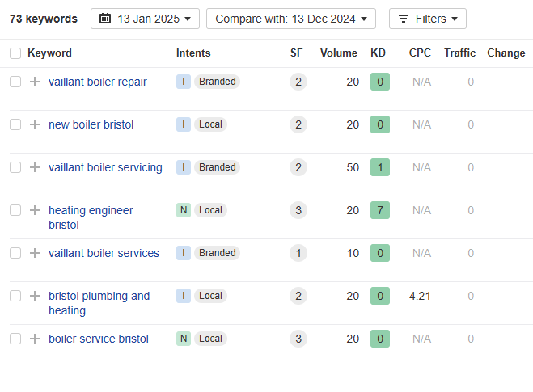Click the N intent badge for heating engineer bristol

coord(184,210)
